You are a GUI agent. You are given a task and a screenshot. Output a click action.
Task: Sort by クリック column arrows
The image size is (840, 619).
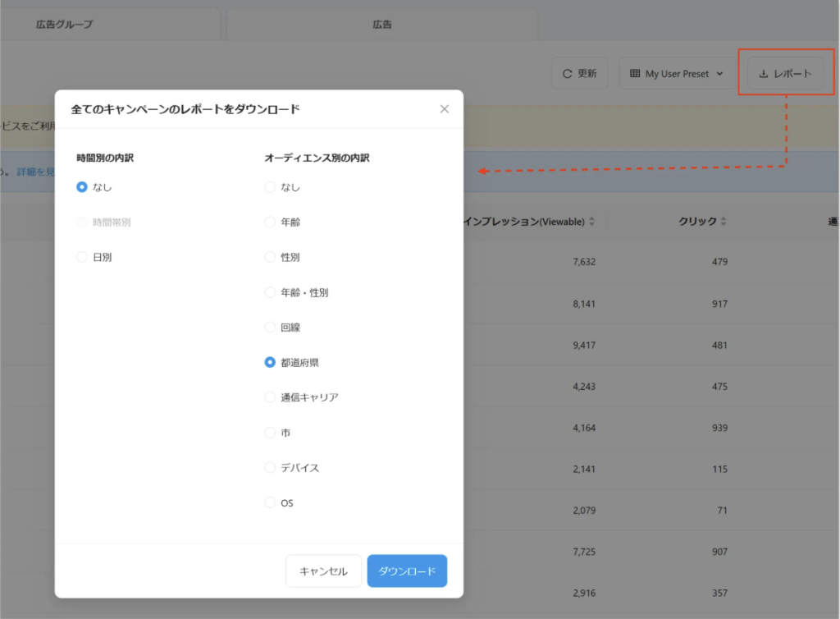click(724, 222)
